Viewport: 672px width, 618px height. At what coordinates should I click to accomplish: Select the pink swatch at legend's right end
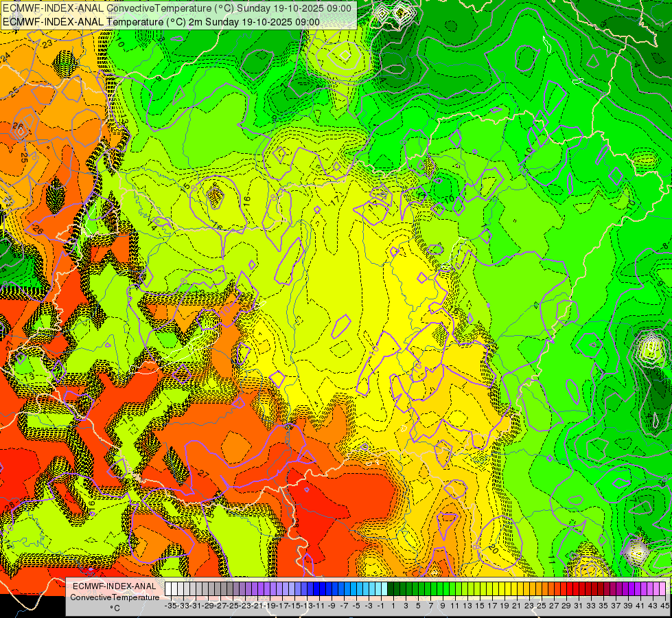coord(663,589)
